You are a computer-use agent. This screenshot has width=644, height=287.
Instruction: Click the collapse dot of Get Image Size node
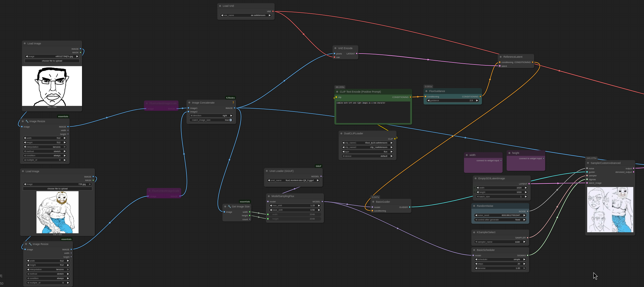tap(225, 207)
